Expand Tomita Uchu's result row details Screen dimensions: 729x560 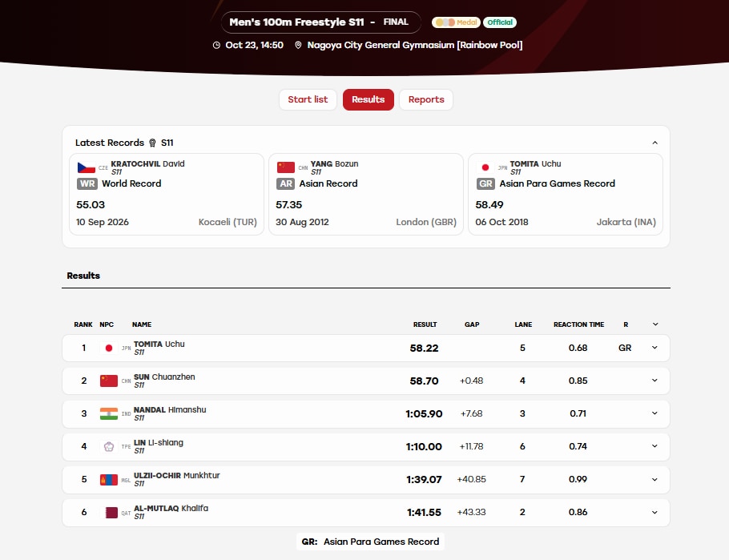pyautogui.click(x=654, y=348)
